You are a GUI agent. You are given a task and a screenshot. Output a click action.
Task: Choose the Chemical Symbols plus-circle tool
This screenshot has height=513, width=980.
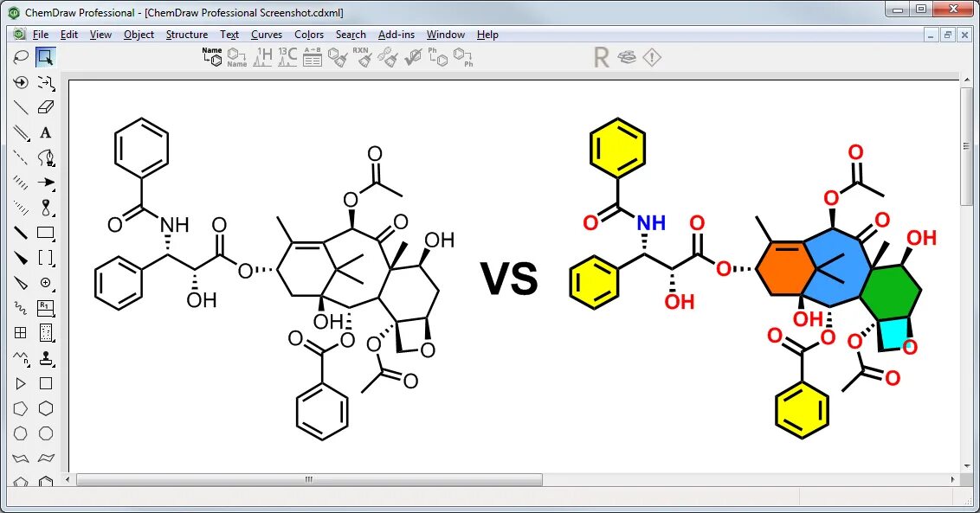click(x=45, y=283)
